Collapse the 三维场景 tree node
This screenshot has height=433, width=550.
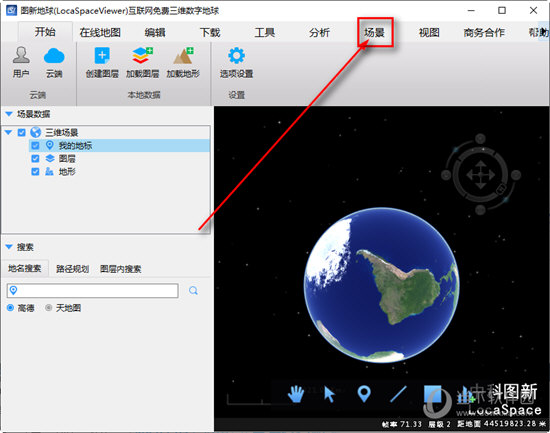[x=9, y=132]
